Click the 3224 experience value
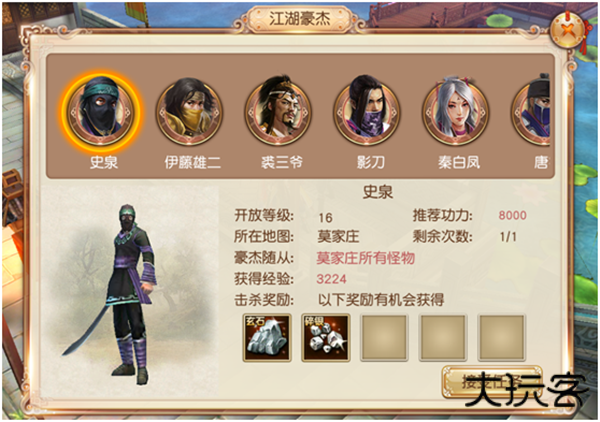This screenshot has width=600, height=422. point(331,279)
